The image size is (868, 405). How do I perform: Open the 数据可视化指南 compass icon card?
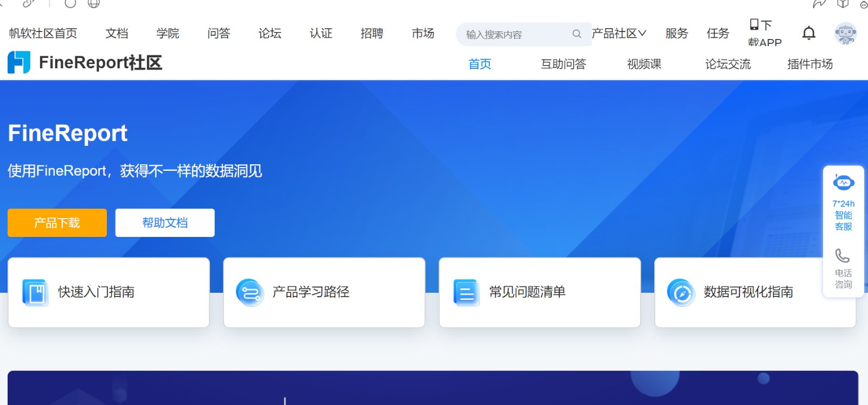(755, 292)
